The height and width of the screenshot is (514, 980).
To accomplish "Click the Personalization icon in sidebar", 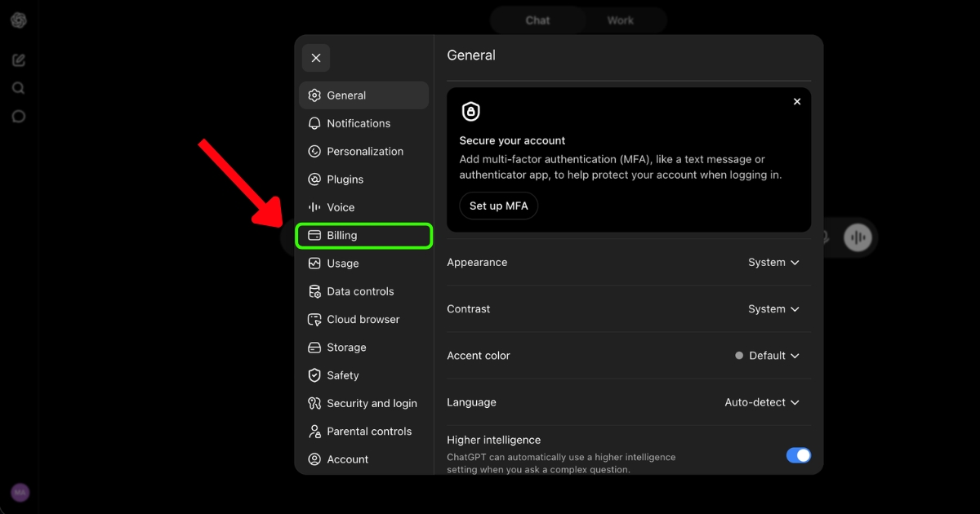I will tap(314, 151).
